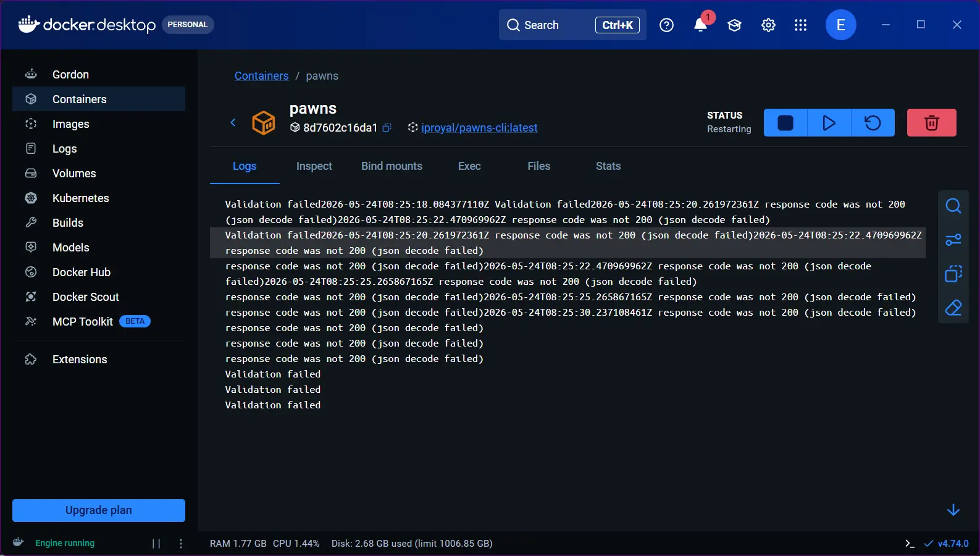
Task: Select Containers in the sidebar
Action: 99,99
